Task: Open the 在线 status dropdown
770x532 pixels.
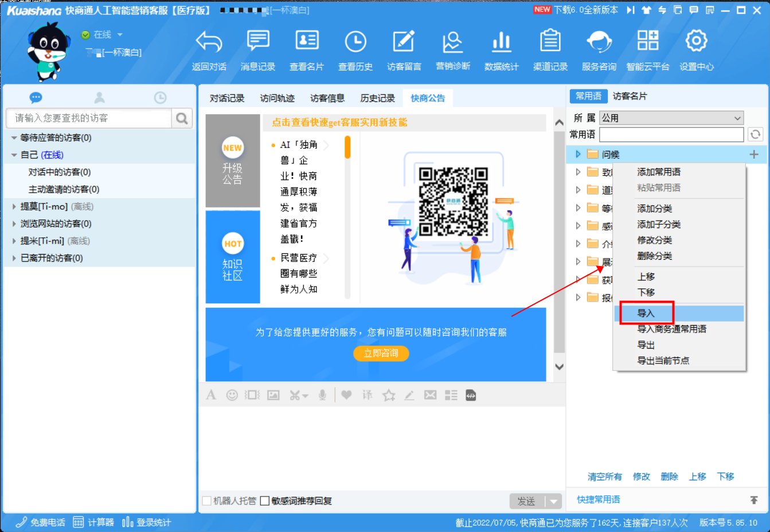Action: pos(120,35)
